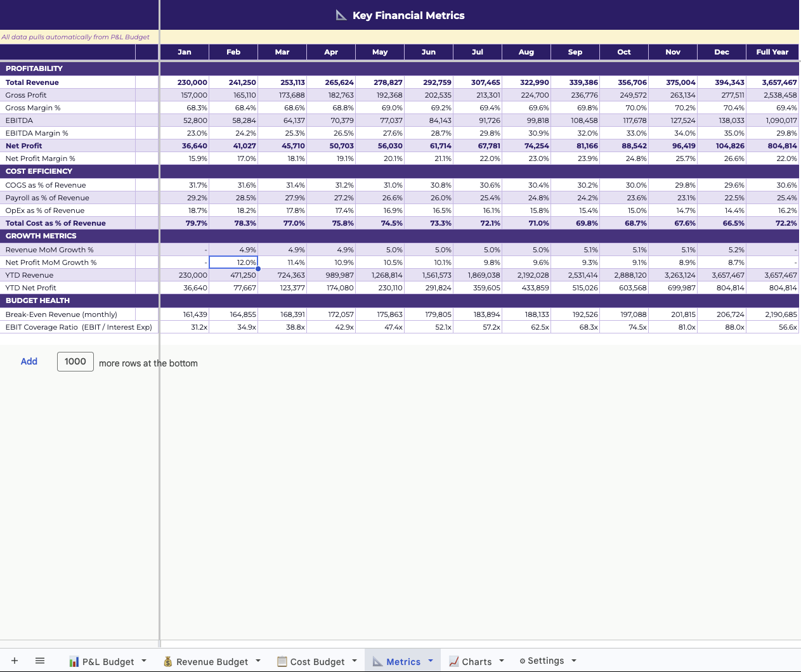This screenshot has width=801, height=672.
Task: Select Jan Total Revenue cell 230,000
Action: tap(185, 82)
